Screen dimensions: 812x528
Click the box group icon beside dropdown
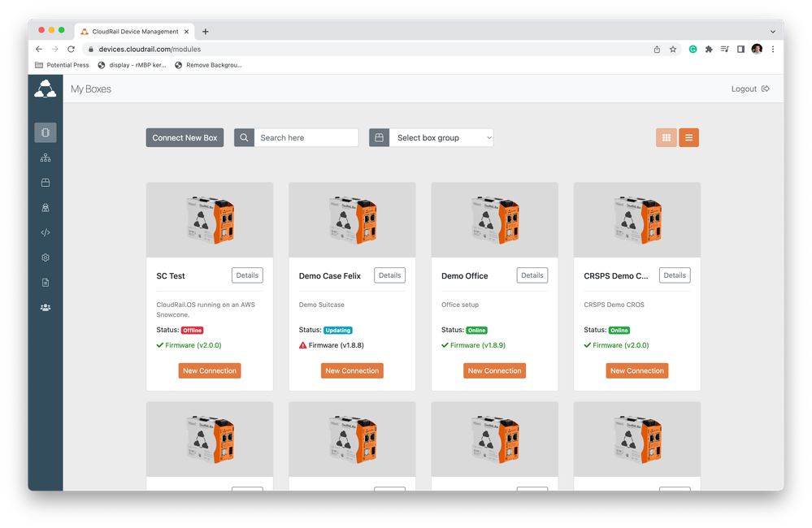[x=379, y=138]
